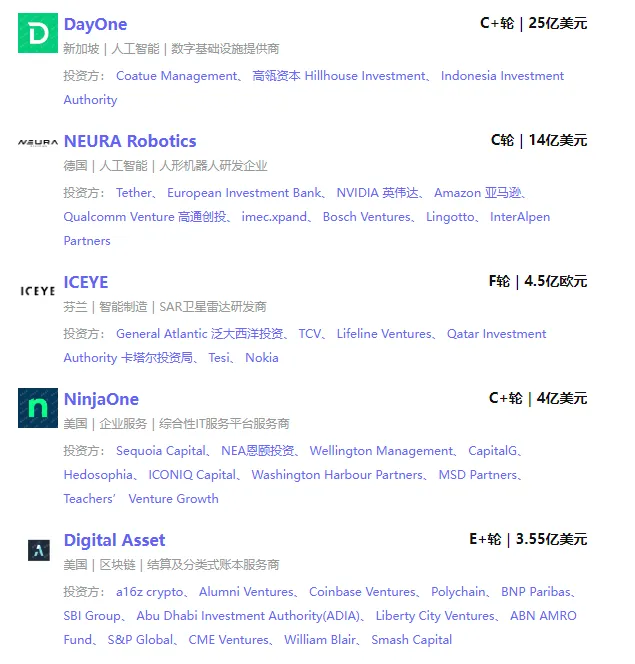Open investor Lingotto

pos(450,217)
